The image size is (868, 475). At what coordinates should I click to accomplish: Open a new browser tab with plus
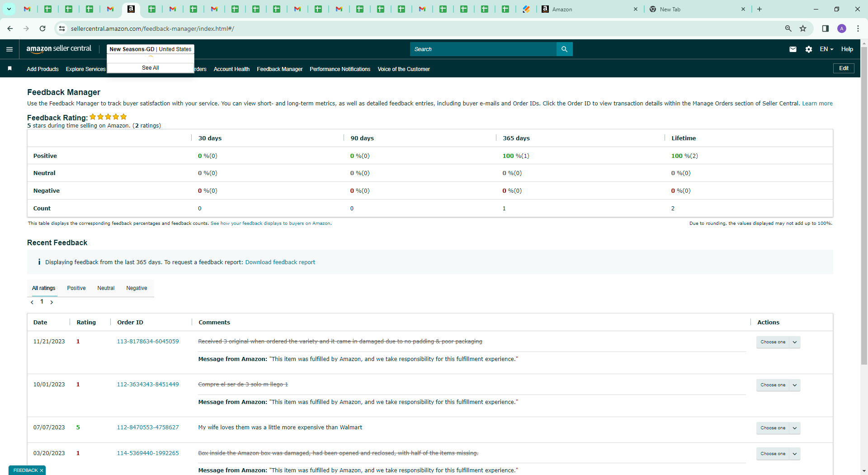pos(759,9)
